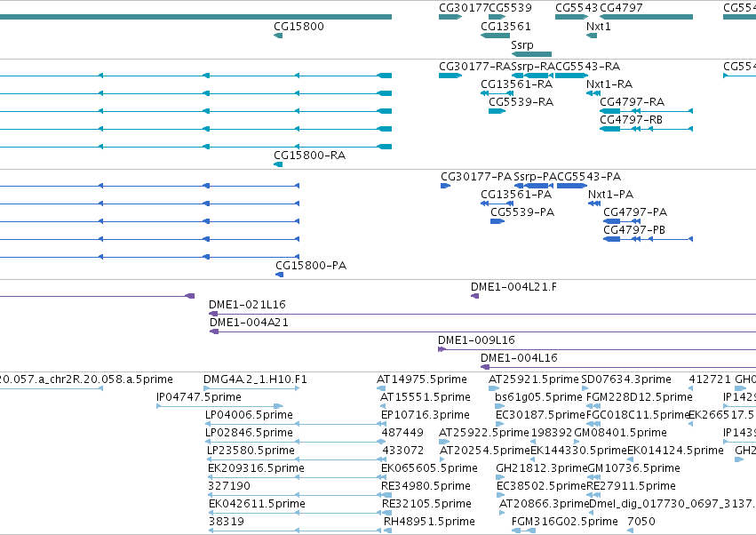Select the 433072 feature label

(403, 451)
